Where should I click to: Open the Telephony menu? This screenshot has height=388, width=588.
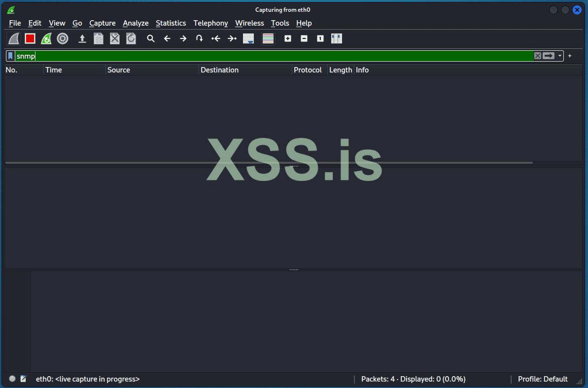[210, 23]
